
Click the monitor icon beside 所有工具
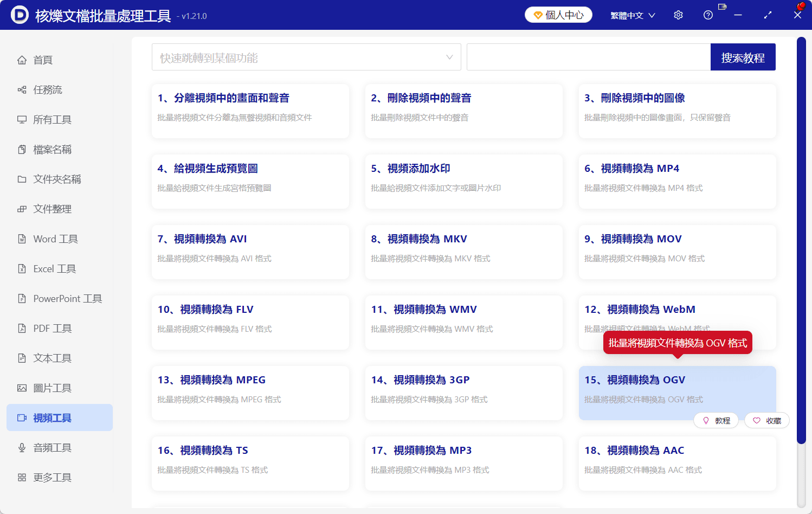22,120
